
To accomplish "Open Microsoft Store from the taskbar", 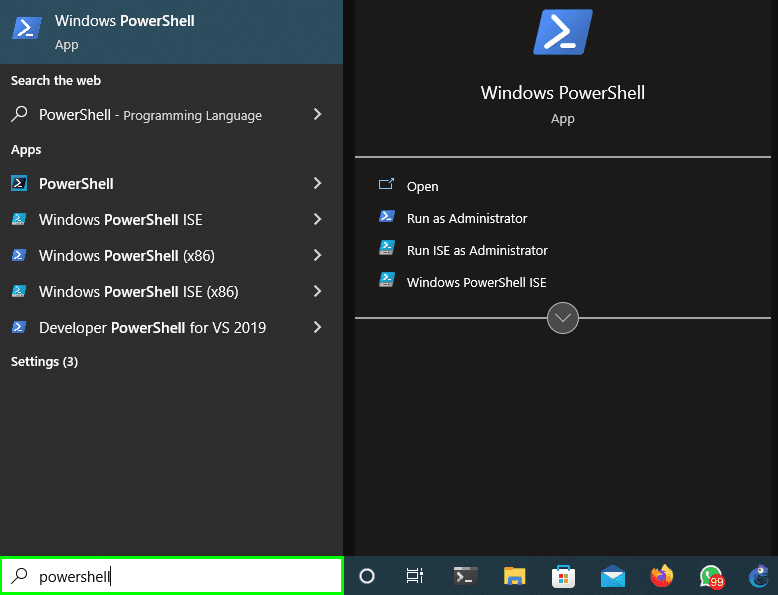I will [563, 577].
